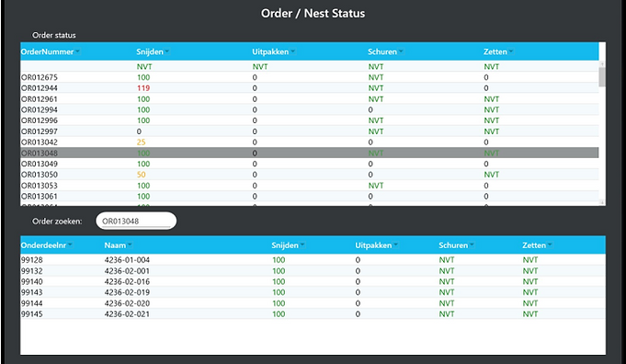Click part name 4236-01-004

point(127,260)
